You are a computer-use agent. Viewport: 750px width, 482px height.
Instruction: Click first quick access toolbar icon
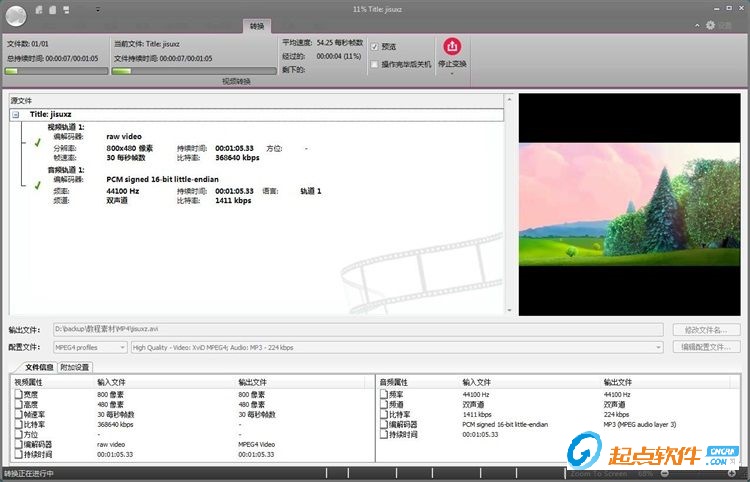pyautogui.click(x=39, y=10)
